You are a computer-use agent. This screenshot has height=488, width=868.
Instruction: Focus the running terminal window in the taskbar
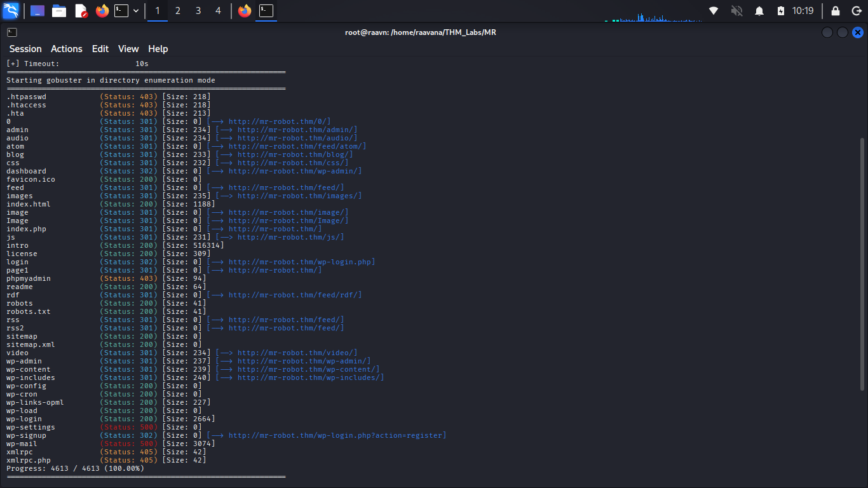tap(266, 11)
